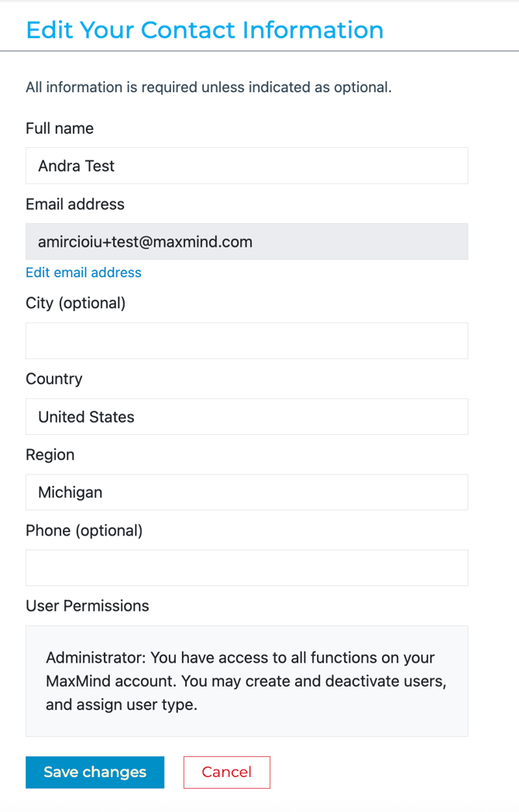Select the City (optional) label text
This screenshot has width=519, height=812.
point(75,303)
